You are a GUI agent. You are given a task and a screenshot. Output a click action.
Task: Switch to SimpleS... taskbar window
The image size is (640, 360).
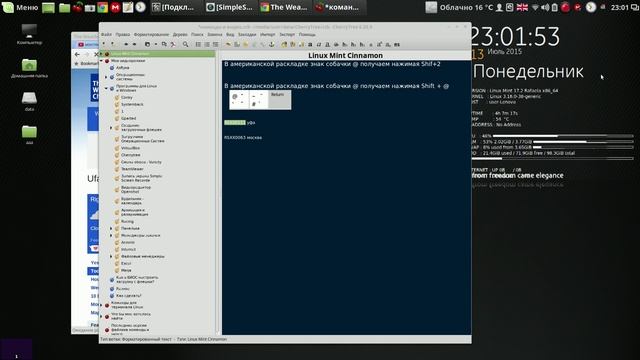[x=229, y=7]
